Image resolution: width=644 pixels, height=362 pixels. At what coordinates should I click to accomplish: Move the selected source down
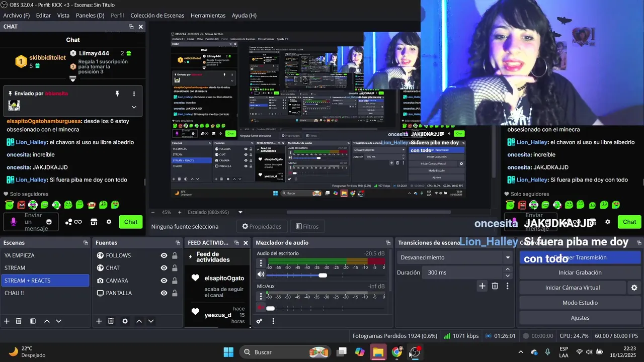[x=150, y=321]
